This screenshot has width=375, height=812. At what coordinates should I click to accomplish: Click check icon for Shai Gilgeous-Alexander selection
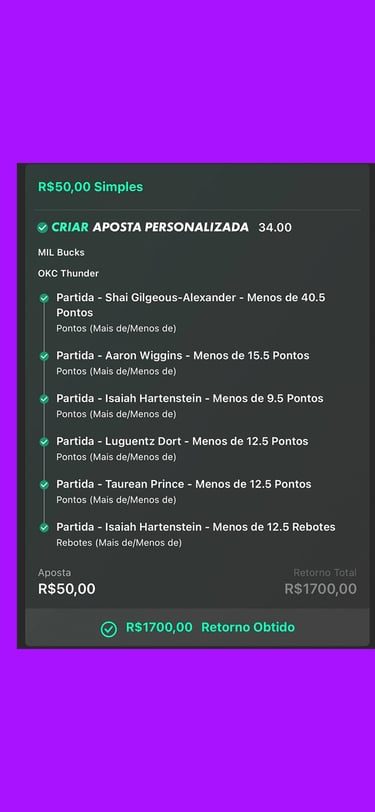pyautogui.click(x=45, y=298)
